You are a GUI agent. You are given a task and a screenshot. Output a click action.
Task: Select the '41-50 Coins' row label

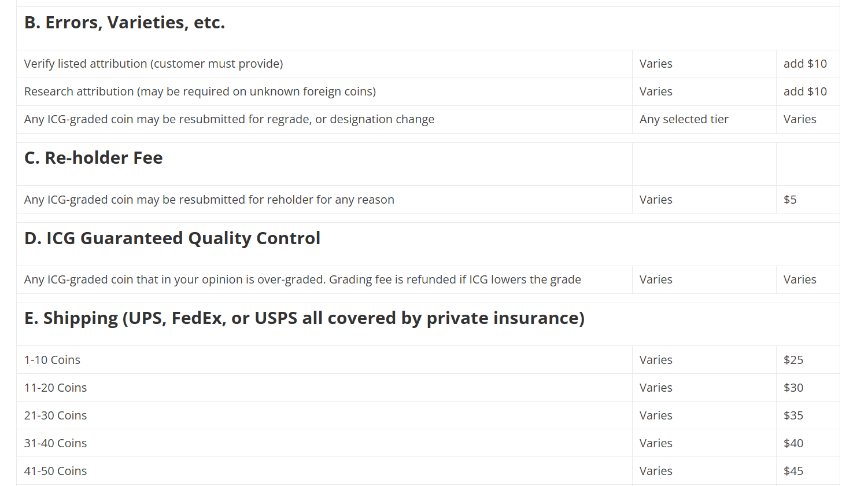[56, 471]
